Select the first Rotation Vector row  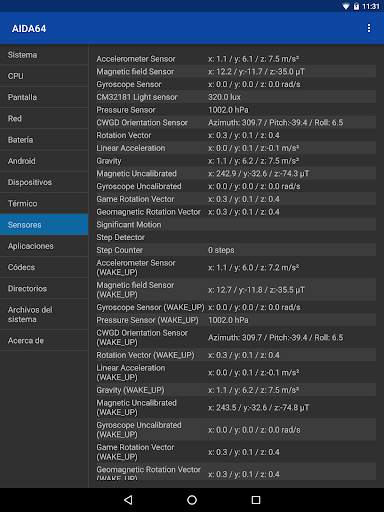point(236,135)
